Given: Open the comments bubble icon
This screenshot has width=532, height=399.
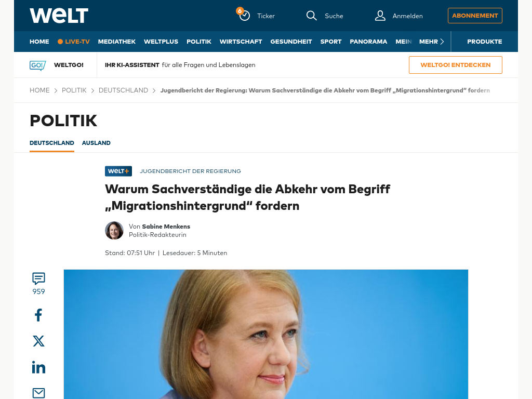Looking at the screenshot, I should tap(38, 278).
